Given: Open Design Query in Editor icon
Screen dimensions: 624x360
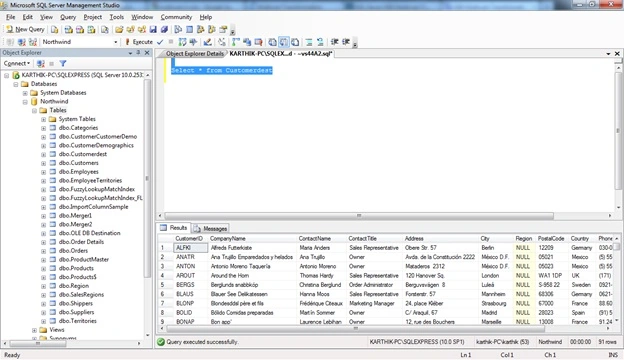Looking at the screenshot, I should 207,42.
